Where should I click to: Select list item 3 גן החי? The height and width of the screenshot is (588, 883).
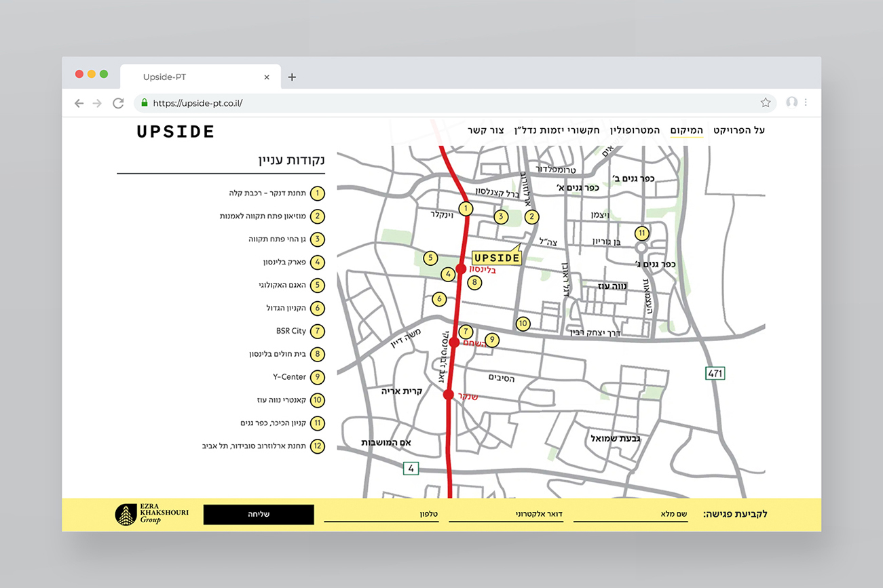pos(286,239)
